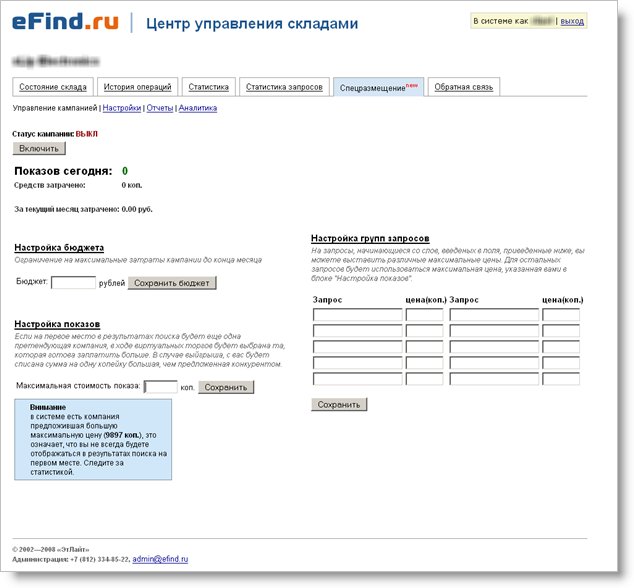This screenshot has height=588, width=634.
Task: Click the 0 коп. spent value
Action: [132, 185]
